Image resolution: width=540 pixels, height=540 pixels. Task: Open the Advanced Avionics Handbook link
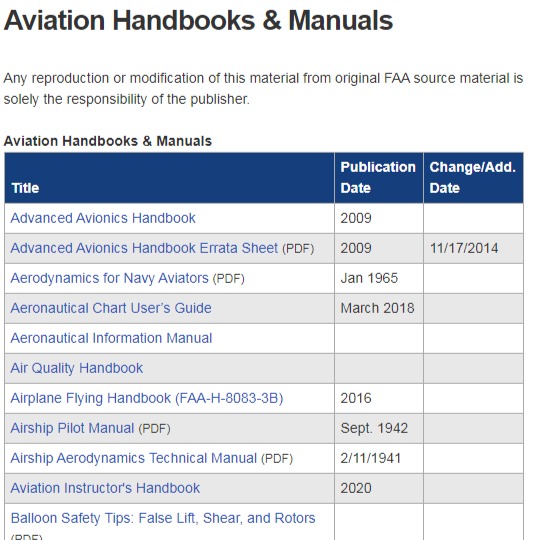tap(103, 218)
